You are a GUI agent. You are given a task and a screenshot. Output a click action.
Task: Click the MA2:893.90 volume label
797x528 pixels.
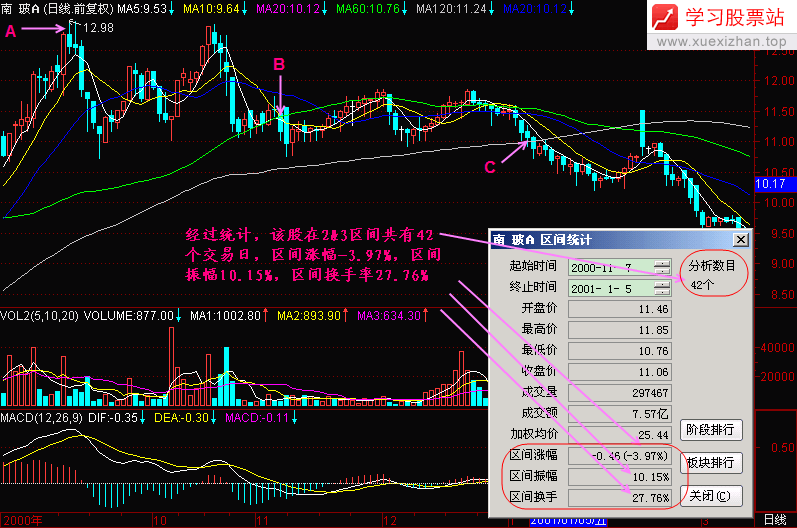click(x=309, y=316)
